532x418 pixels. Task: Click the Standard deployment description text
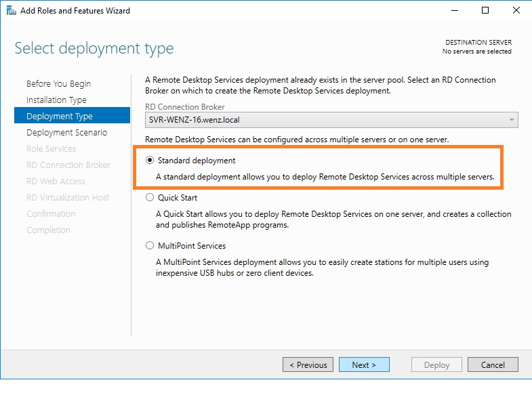pos(325,177)
